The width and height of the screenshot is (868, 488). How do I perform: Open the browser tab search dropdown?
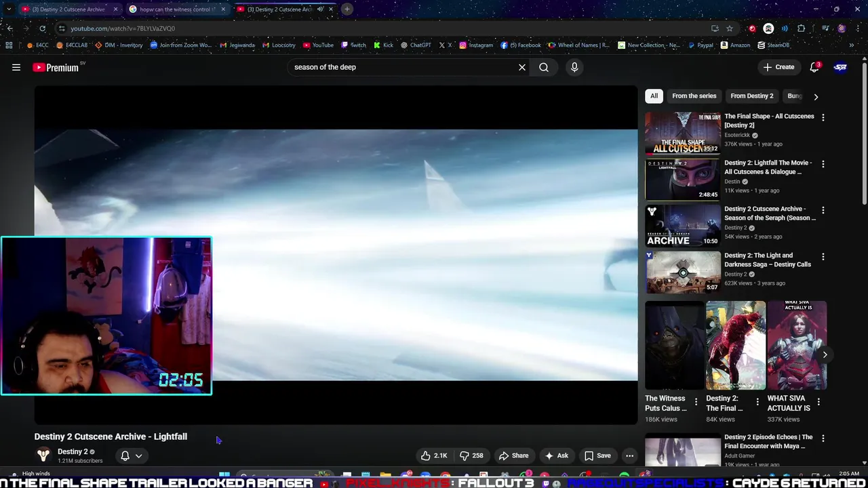pyautogui.click(x=9, y=9)
